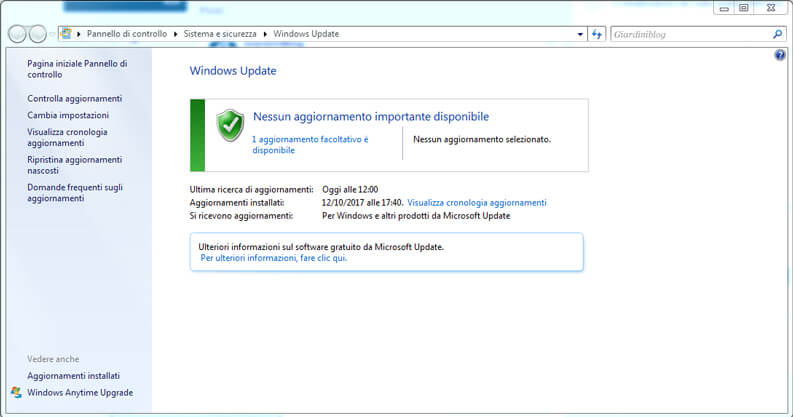Select Sistema e sicurezza breadcrumb
This screenshot has height=417, width=793.
[220, 34]
